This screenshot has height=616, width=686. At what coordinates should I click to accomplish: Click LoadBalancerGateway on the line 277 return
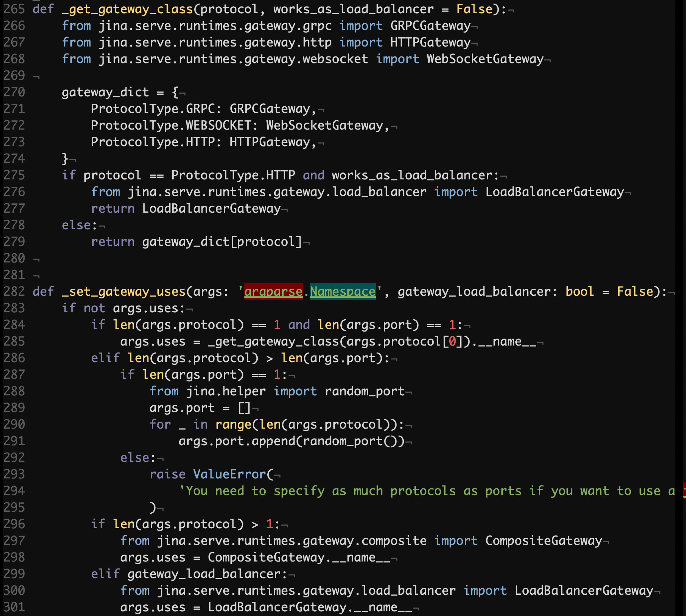point(211,209)
